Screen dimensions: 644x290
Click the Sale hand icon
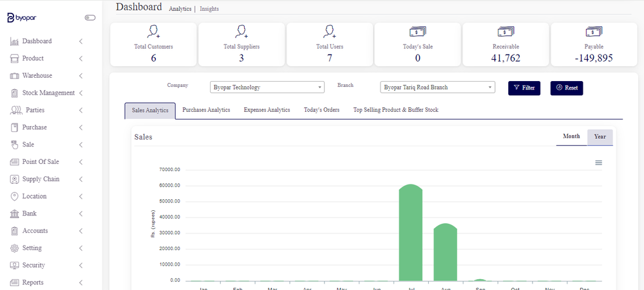coord(15,145)
